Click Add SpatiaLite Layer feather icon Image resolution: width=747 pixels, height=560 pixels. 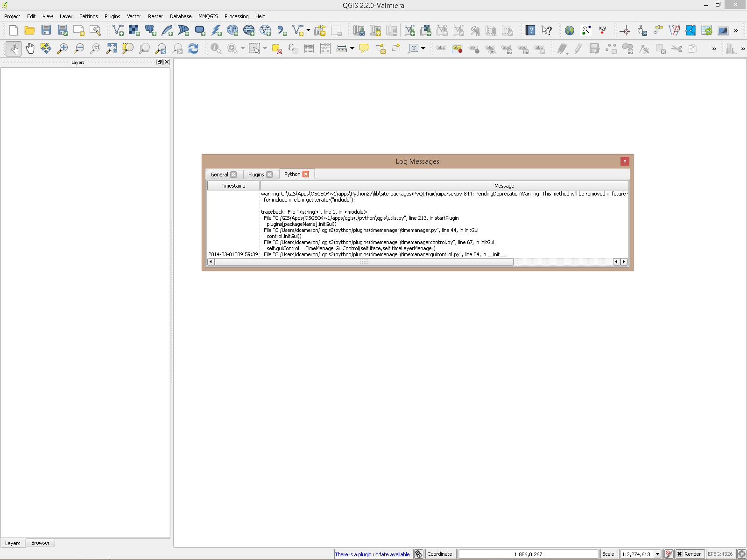tap(167, 31)
